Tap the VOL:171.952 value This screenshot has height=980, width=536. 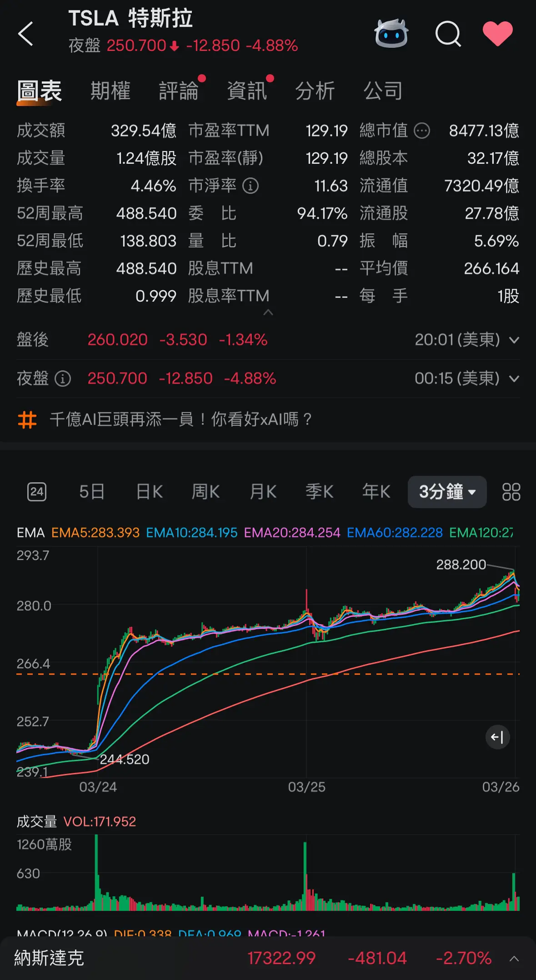(x=100, y=822)
